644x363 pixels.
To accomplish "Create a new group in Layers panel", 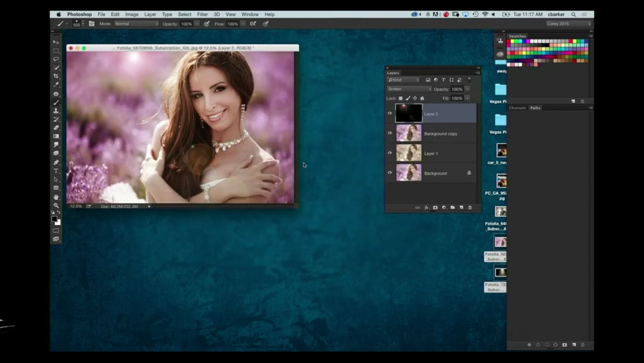I will pos(452,207).
